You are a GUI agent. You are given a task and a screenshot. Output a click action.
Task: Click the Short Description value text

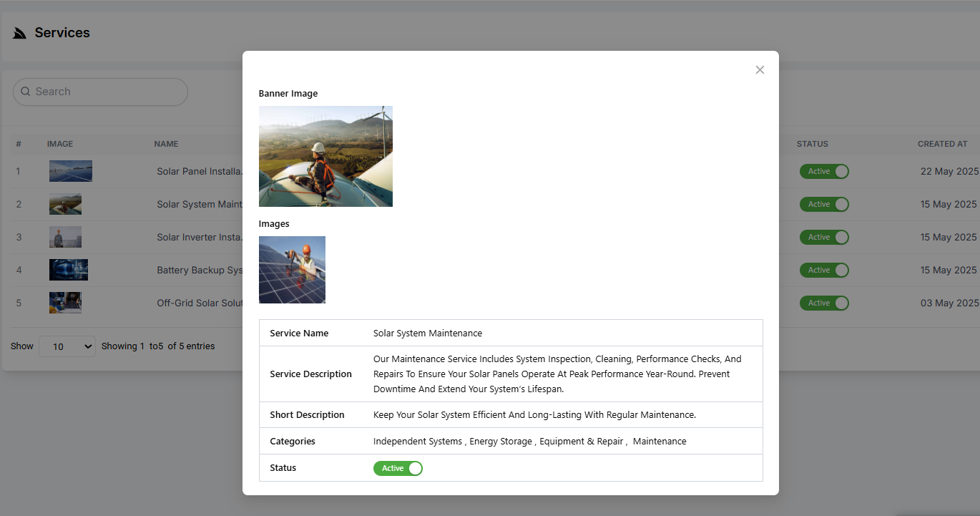534,415
